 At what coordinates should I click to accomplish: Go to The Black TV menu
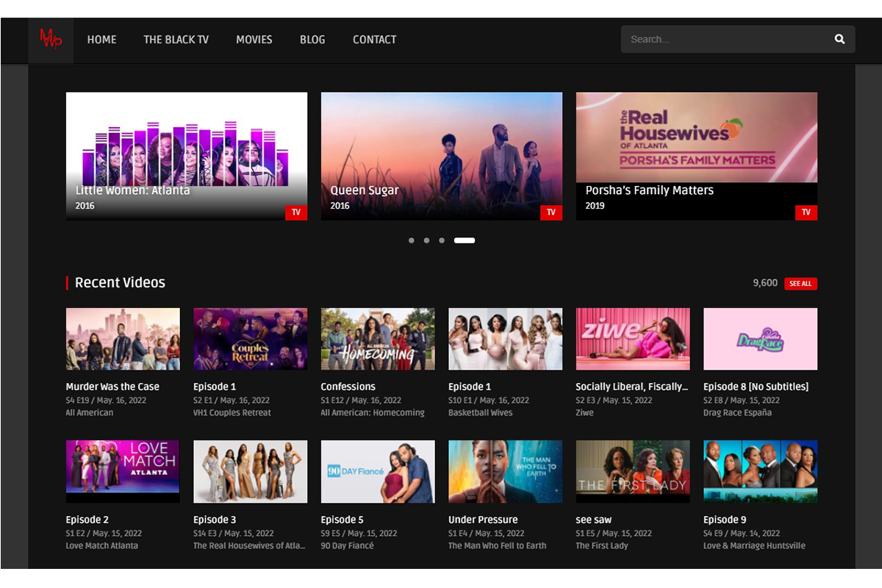(176, 40)
